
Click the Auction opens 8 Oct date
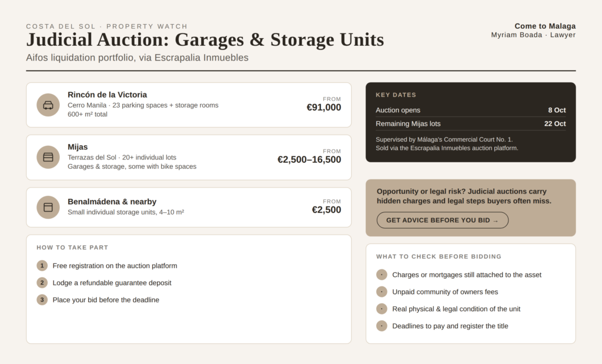(x=557, y=110)
